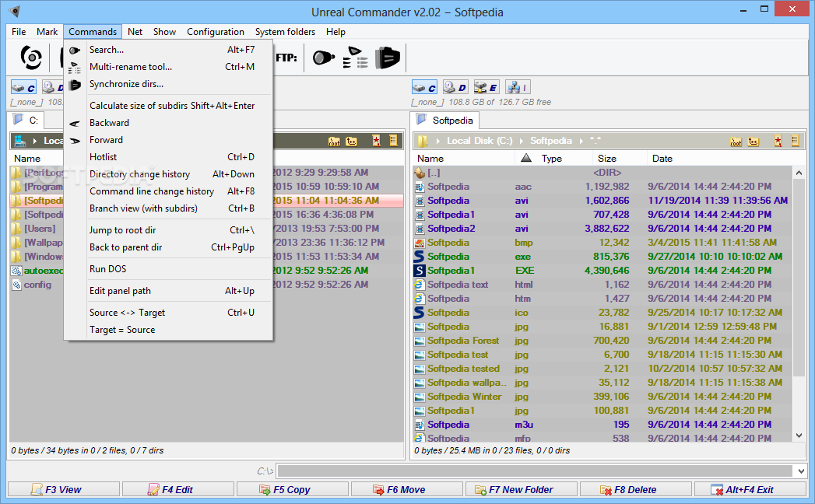The image size is (815, 504).
Task: Sort right panel by Date column header
Action: coord(719,159)
